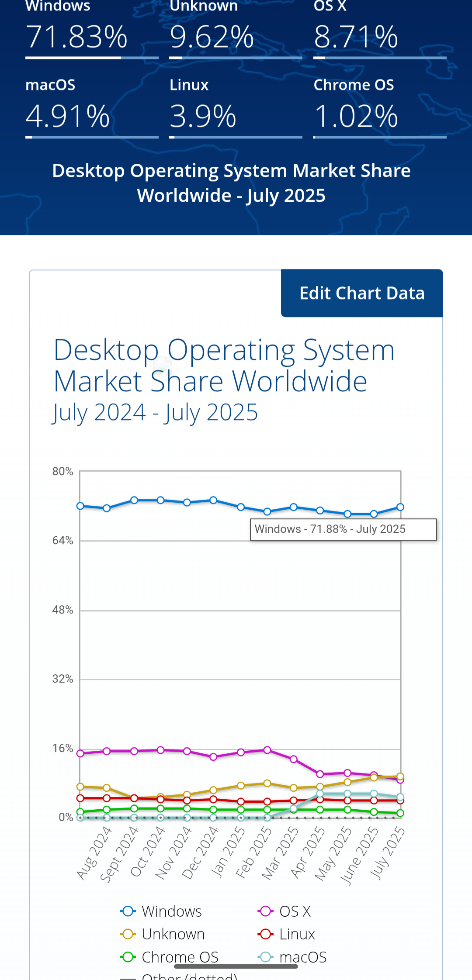The width and height of the screenshot is (472, 980).
Task: Click the July 2024 - July 2025 subtitle
Action: tap(155, 413)
